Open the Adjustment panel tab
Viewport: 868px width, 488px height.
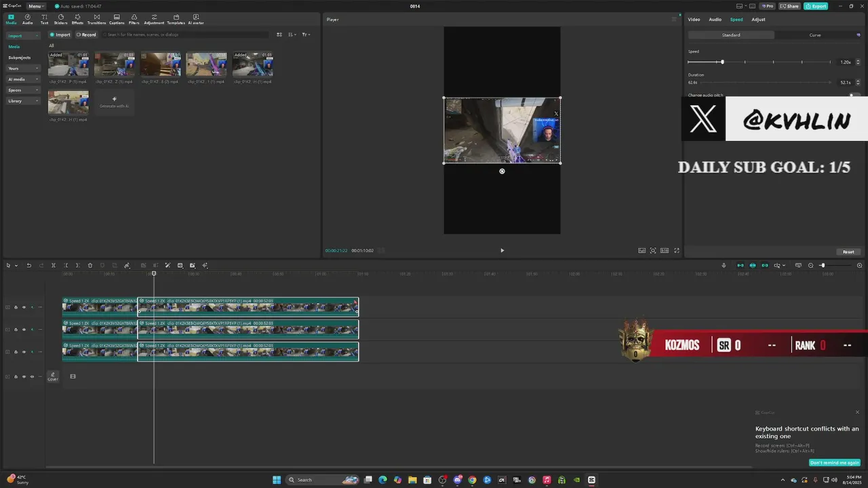coord(154,20)
